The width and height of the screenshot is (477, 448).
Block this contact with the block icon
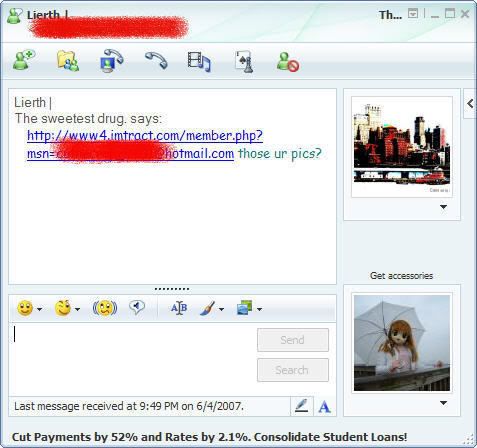tap(288, 62)
